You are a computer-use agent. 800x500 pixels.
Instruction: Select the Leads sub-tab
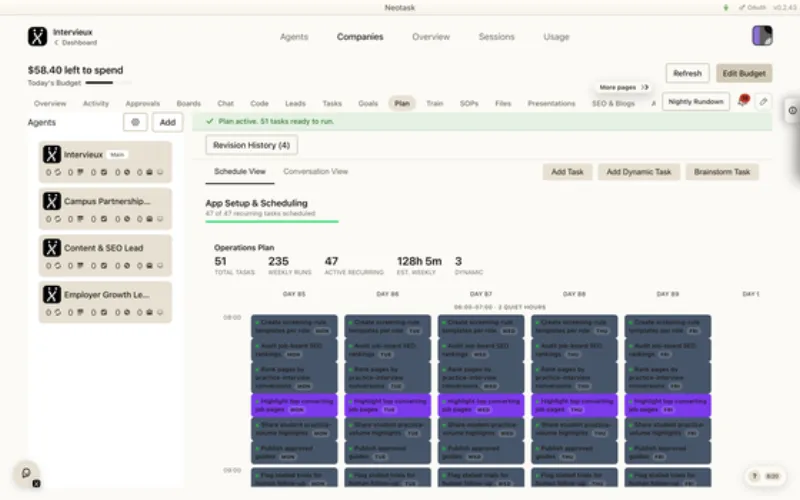pos(295,104)
